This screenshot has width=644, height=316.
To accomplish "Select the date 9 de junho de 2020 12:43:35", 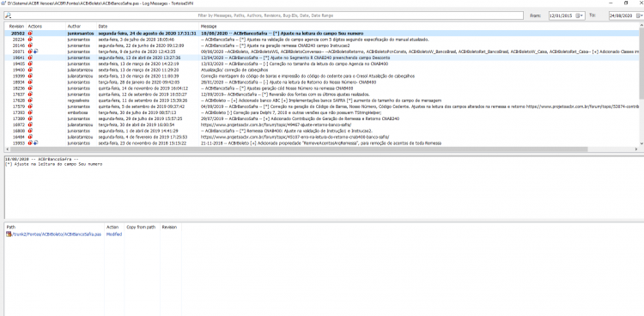I will [x=137, y=52].
